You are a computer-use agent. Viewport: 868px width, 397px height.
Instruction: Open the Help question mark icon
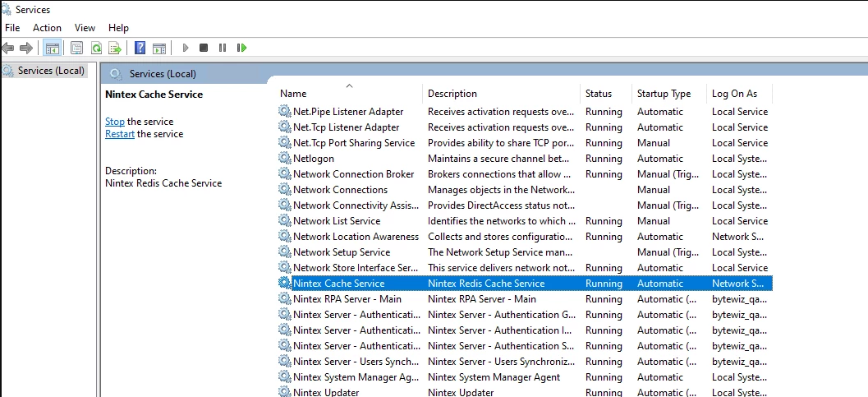[140, 48]
